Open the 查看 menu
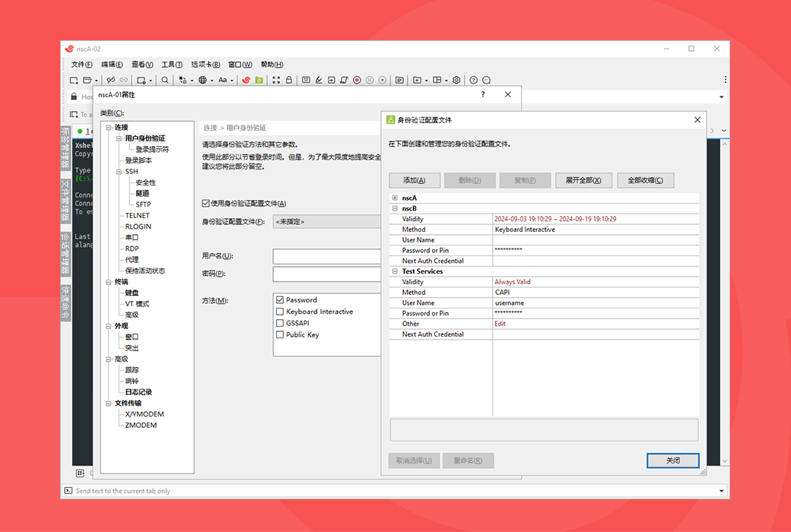The height and width of the screenshot is (532, 791). tap(142, 65)
